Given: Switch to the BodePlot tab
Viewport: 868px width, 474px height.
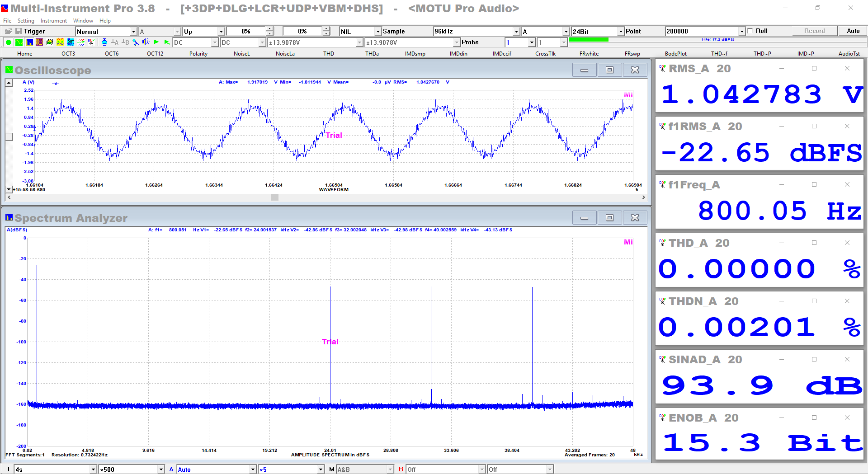Looking at the screenshot, I should pyautogui.click(x=675, y=53).
